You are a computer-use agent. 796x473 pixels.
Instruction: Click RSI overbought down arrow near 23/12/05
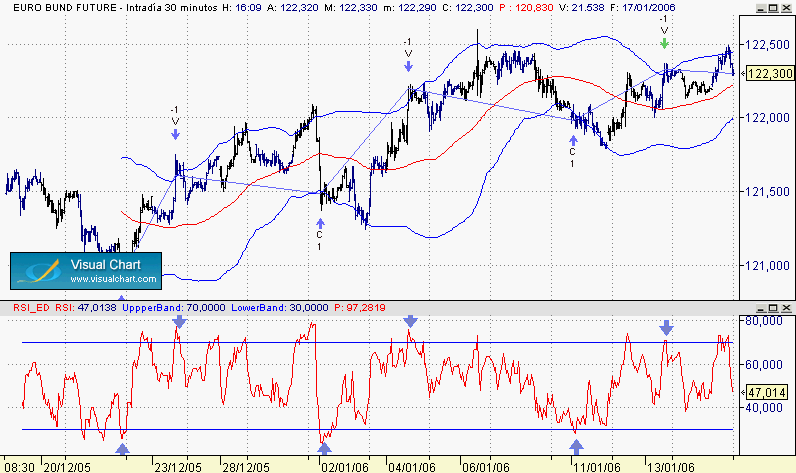pos(180,321)
